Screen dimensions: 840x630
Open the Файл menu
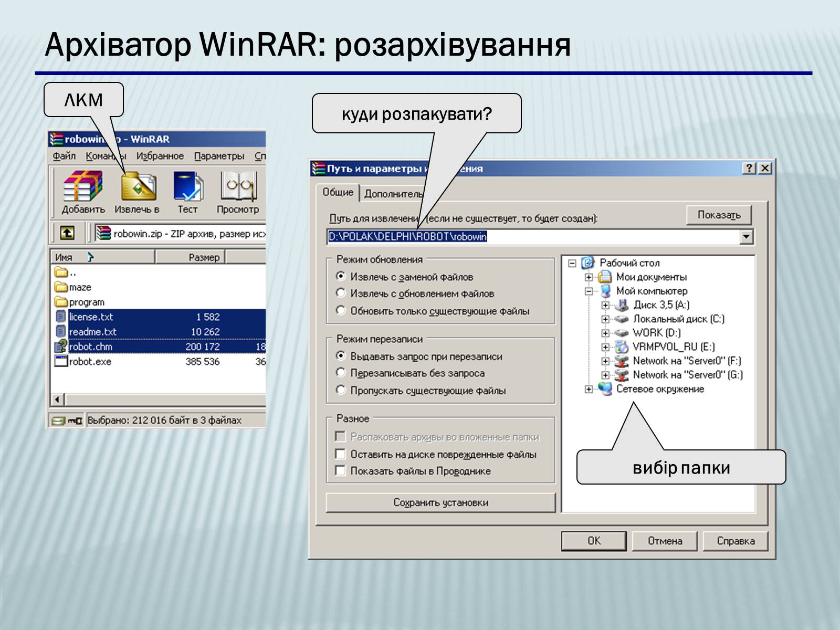(64, 156)
